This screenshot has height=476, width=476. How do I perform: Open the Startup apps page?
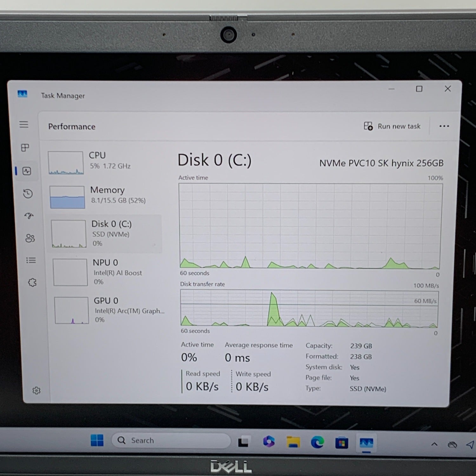[29, 216]
